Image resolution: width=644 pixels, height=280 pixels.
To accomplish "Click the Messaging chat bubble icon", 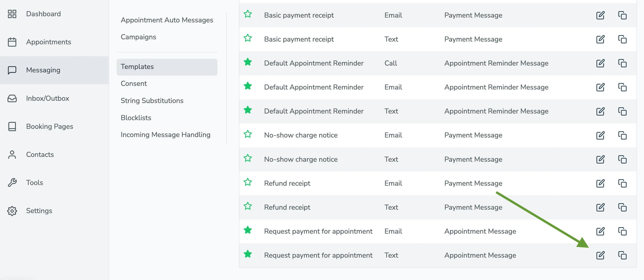I will click(12, 70).
